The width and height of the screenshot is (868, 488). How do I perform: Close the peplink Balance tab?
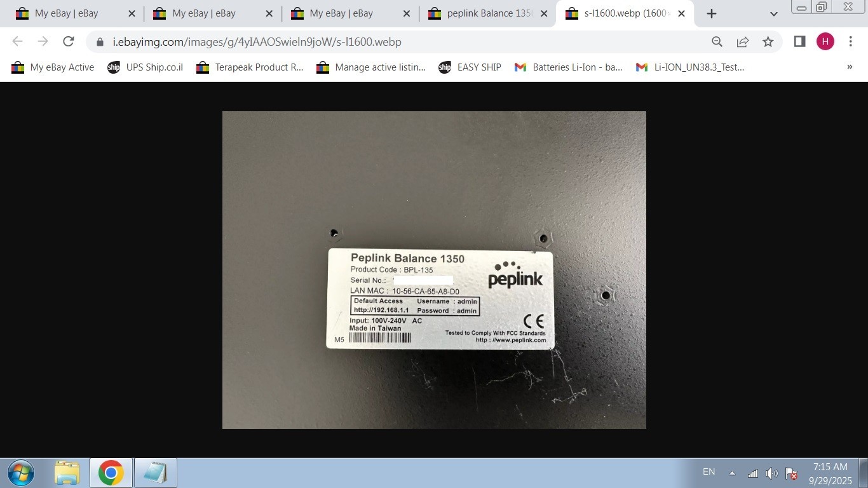(x=543, y=13)
